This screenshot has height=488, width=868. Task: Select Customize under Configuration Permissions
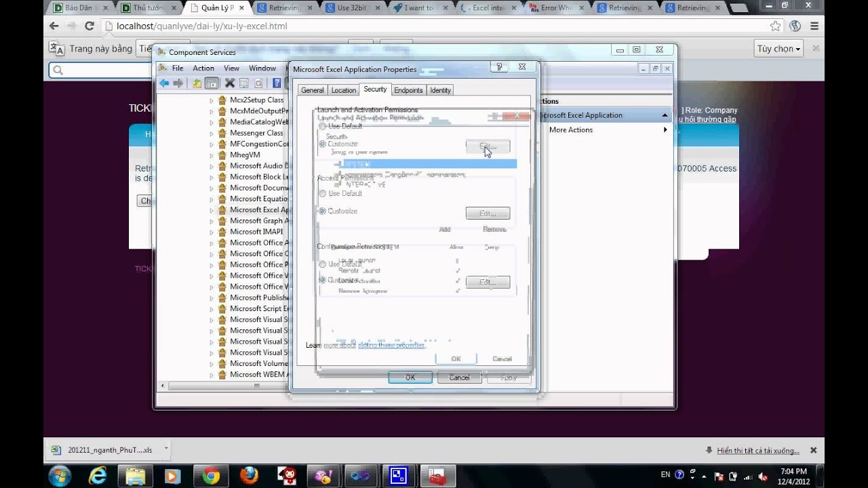pyautogui.click(x=322, y=280)
